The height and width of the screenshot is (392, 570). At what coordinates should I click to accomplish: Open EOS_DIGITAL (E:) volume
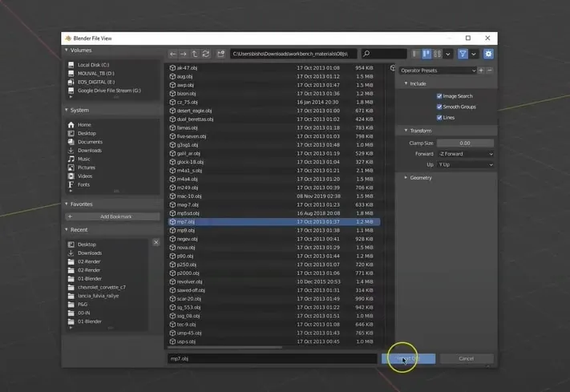tap(112, 82)
